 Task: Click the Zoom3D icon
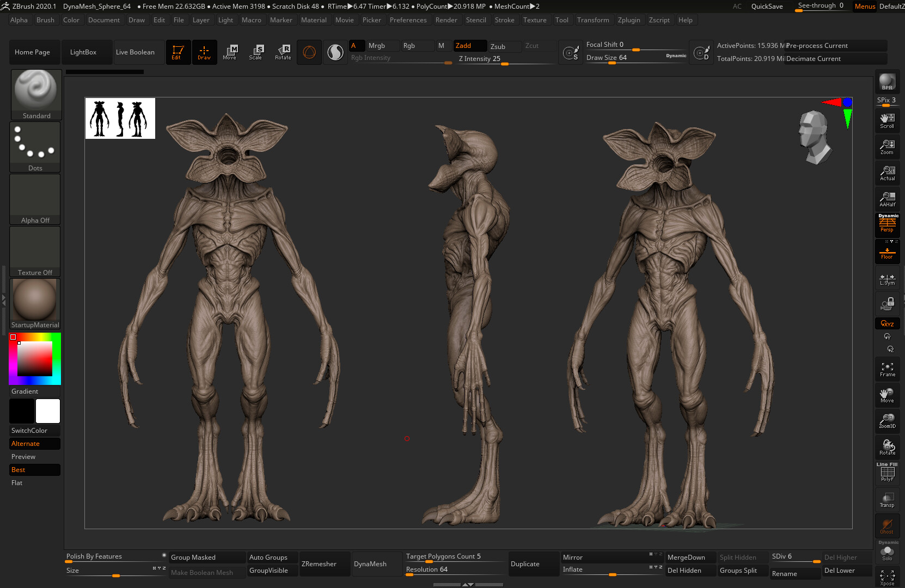(x=887, y=421)
